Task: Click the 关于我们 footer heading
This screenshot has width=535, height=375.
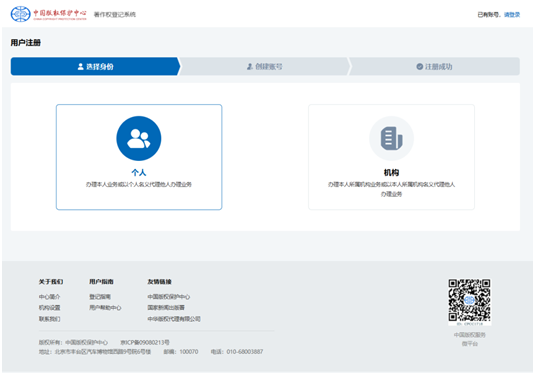Action: (x=51, y=282)
